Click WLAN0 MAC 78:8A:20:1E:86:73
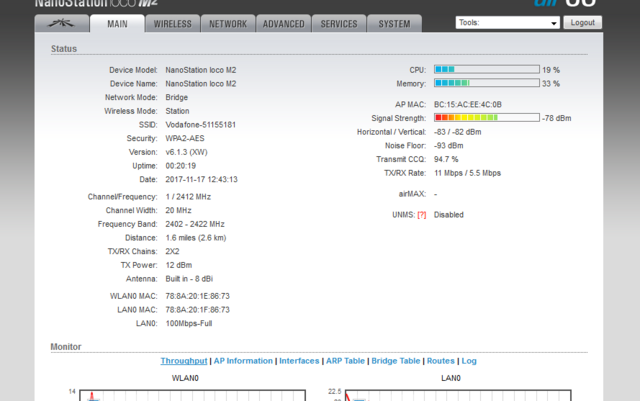The image size is (640, 401). tap(198, 296)
